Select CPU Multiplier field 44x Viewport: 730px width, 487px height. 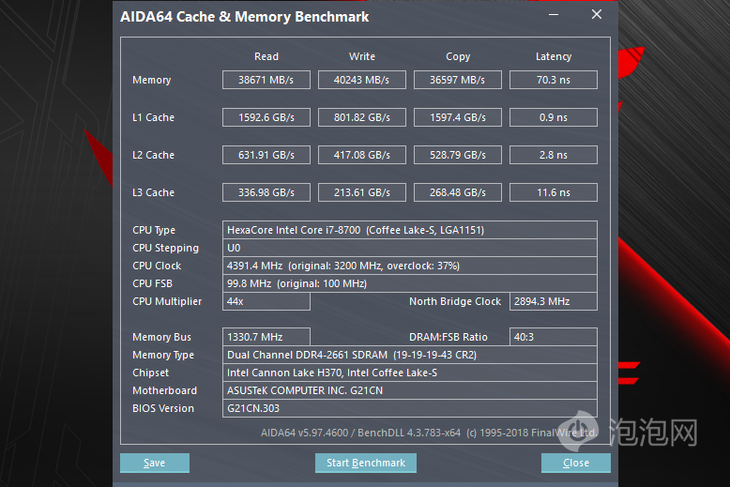pyautogui.click(x=266, y=301)
